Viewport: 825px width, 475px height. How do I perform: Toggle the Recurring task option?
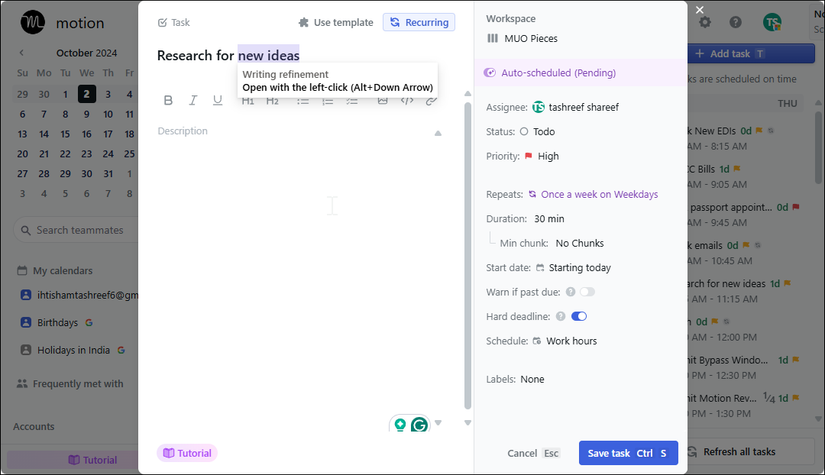[419, 22]
